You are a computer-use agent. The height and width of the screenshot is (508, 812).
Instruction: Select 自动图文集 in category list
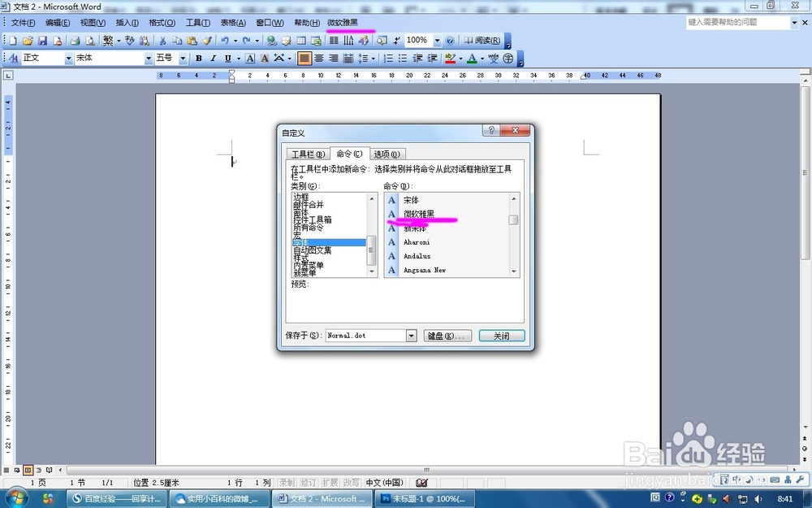pyautogui.click(x=313, y=250)
